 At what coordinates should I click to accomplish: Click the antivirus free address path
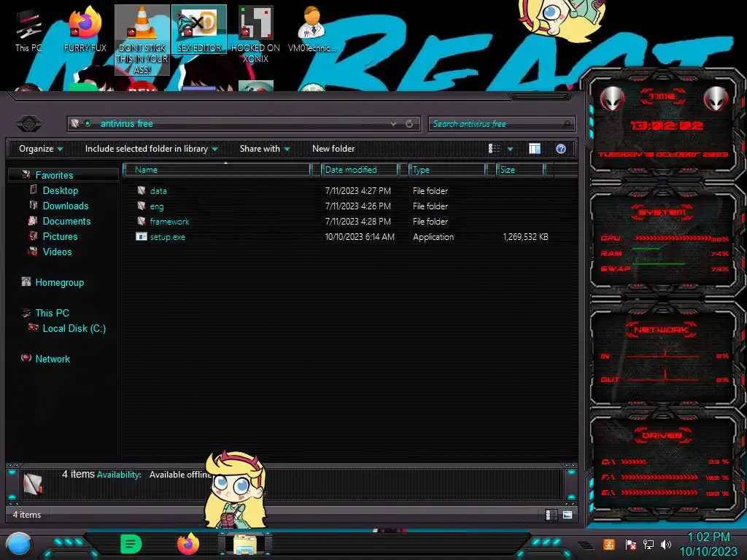pyautogui.click(x=127, y=124)
